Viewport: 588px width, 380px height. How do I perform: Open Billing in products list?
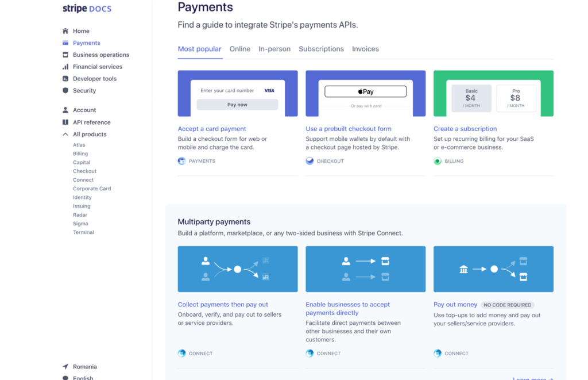80,153
